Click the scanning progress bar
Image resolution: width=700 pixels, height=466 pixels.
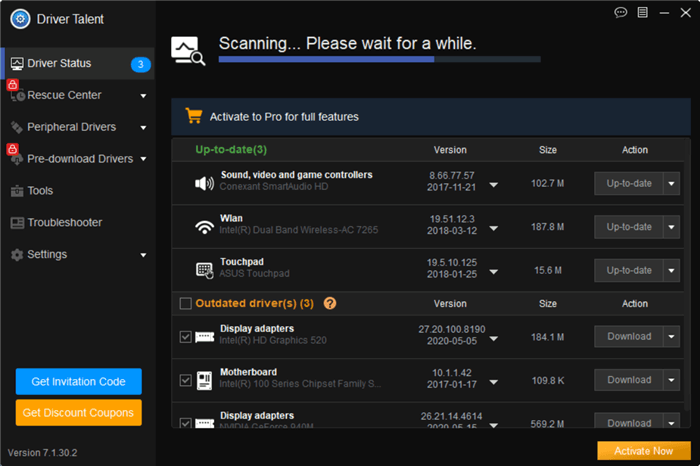(x=379, y=59)
